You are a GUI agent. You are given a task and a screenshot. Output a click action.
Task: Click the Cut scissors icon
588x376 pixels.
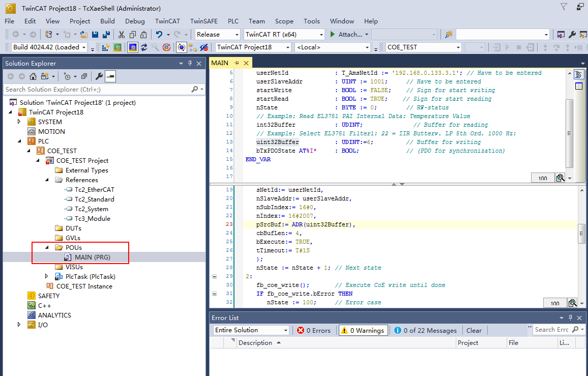tap(122, 35)
